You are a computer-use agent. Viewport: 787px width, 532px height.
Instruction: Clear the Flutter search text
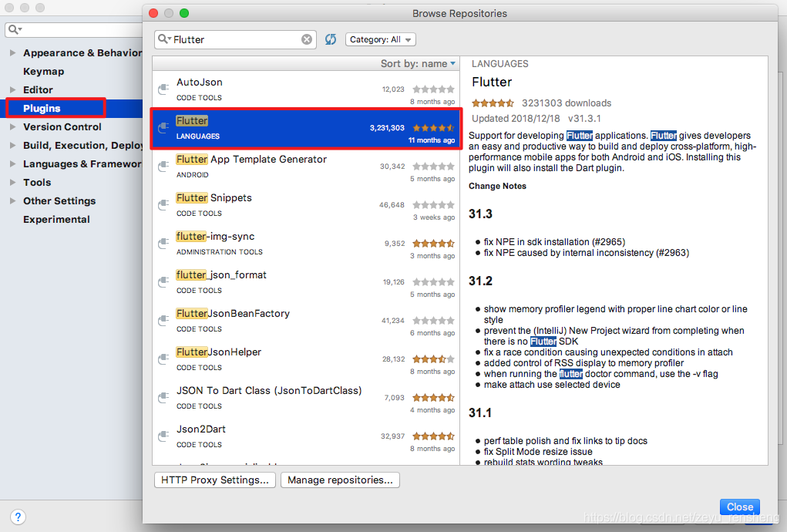[x=306, y=39]
